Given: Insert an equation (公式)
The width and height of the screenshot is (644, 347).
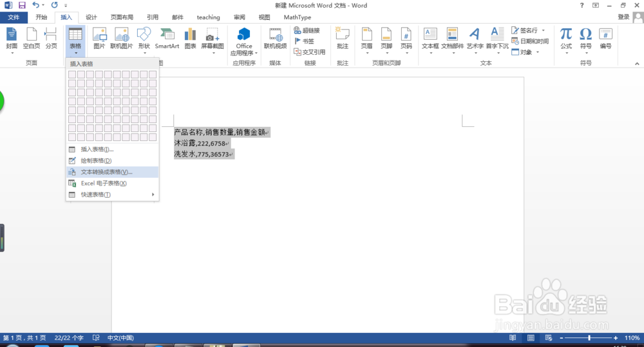Looking at the screenshot, I should tap(566, 41).
